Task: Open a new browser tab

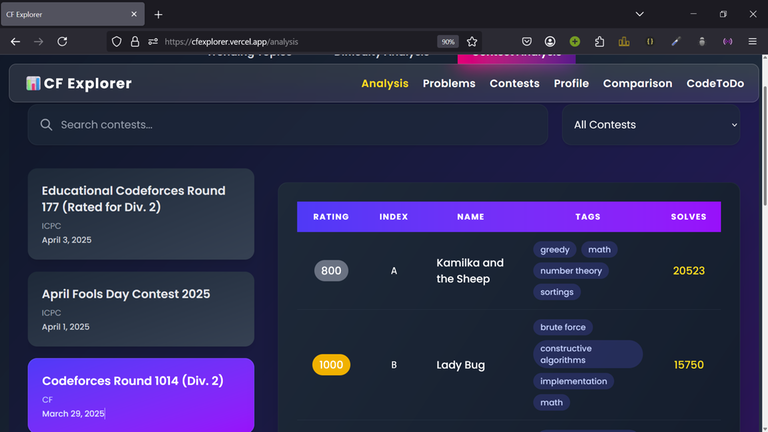Action: (158, 14)
